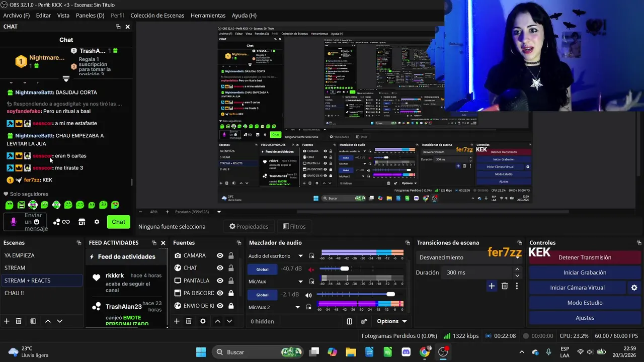The height and width of the screenshot is (362, 644).
Task: Open the Editar menu
Action: pyautogui.click(x=43, y=16)
